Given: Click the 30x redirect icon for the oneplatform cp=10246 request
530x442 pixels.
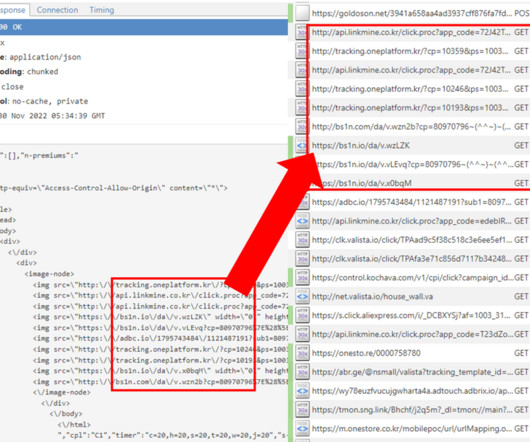Looking at the screenshot, I should (x=302, y=89).
